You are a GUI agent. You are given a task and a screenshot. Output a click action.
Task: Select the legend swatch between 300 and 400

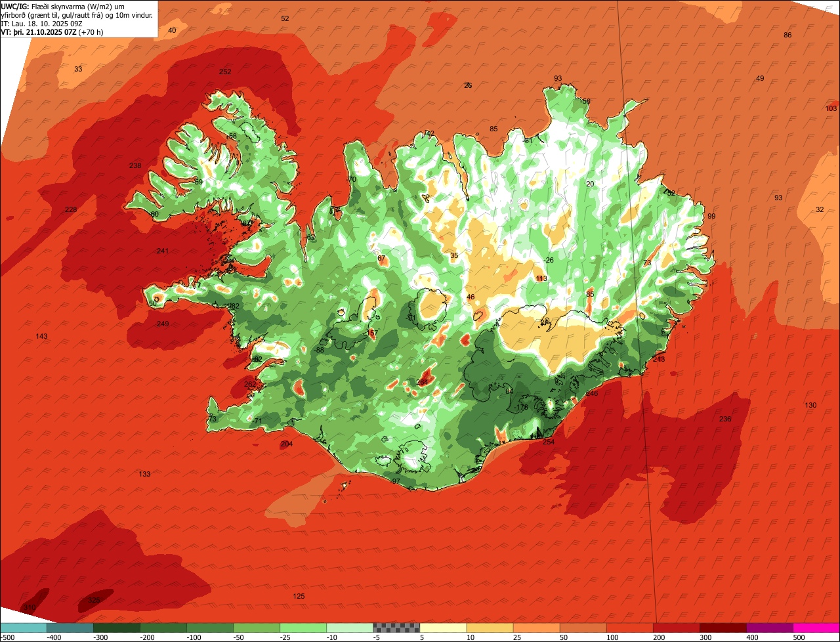[722, 628]
